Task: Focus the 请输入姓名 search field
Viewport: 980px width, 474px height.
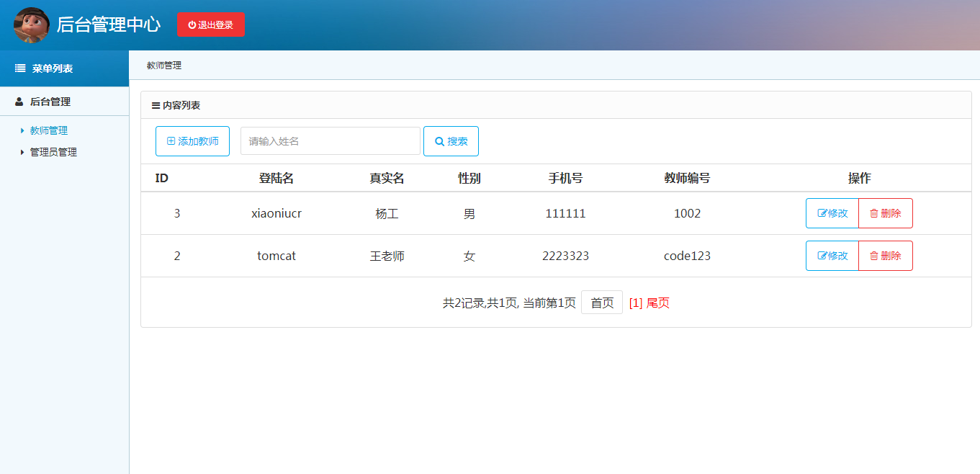Action: [331, 141]
